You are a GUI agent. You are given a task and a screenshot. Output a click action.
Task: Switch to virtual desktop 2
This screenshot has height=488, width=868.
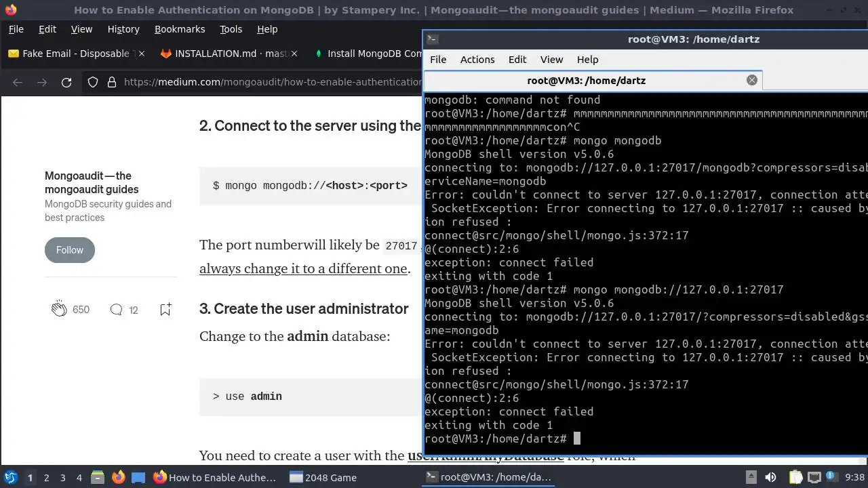pos(47,478)
